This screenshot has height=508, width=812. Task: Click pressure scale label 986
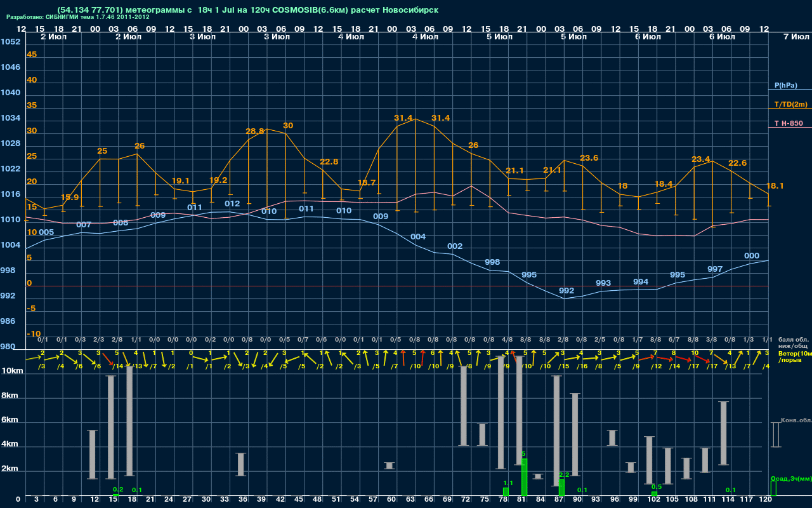[x=8, y=321]
